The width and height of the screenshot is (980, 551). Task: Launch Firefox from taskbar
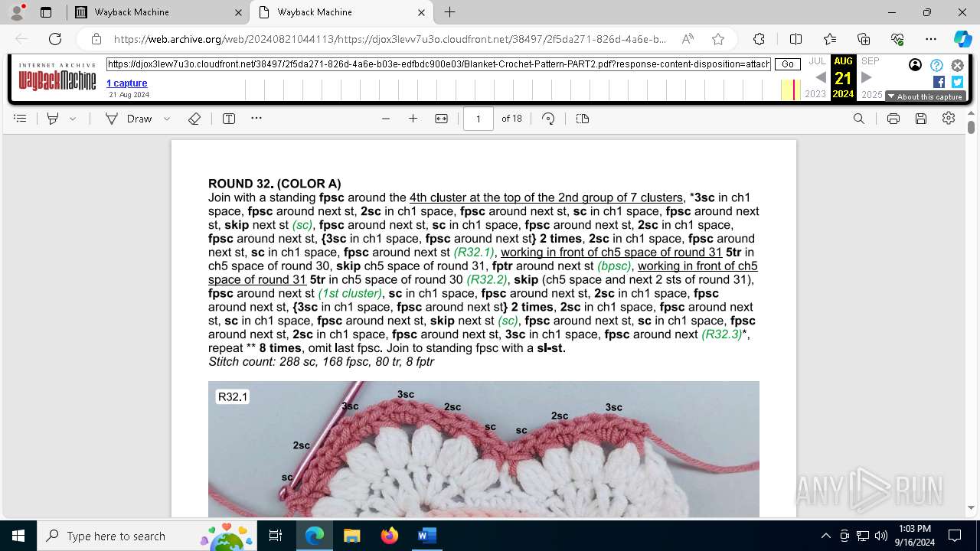pyautogui.click(x=389, y=536)
